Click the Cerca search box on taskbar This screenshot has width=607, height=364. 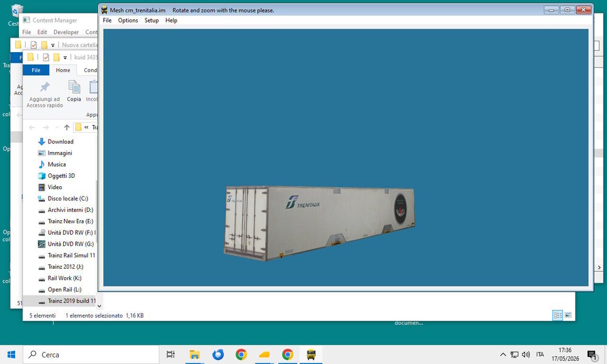(91, 354)
